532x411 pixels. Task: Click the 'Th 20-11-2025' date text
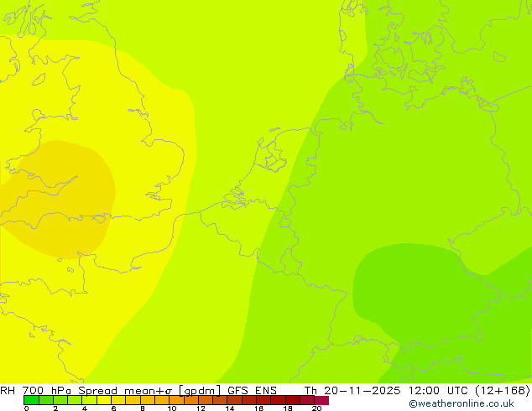pyautogui.click(x=352, y=391)
